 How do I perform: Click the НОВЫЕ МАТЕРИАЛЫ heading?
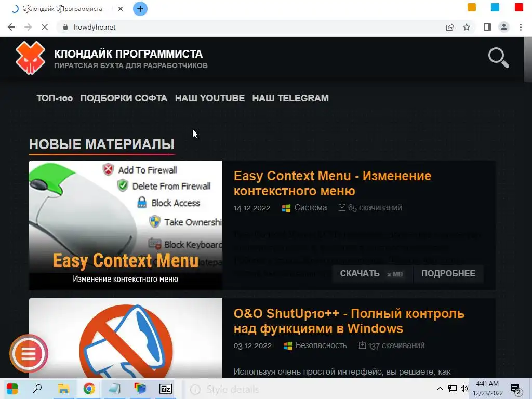tap(102, 144)
